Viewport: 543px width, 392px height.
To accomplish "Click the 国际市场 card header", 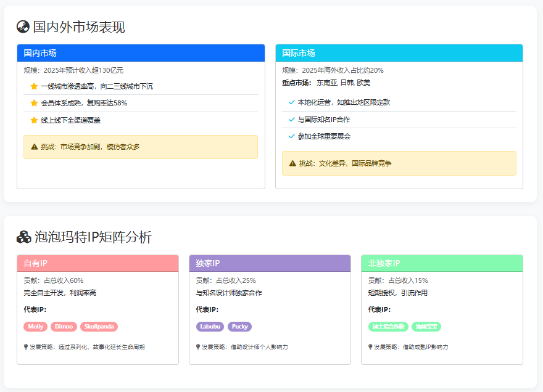I will tap(399, 53).
